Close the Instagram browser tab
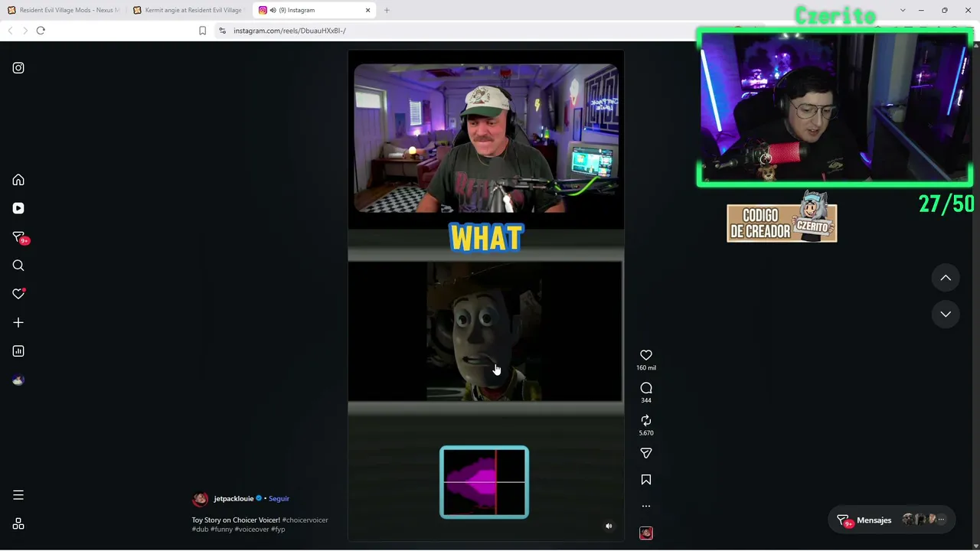This screenshot has width=980, height=551. [367, 10]
